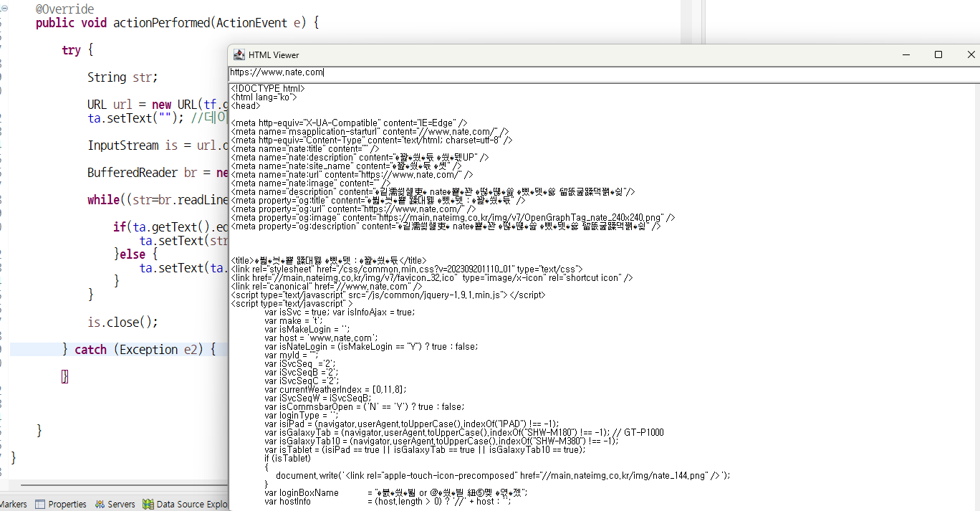Click the 'var iSvcSeqW = iSvcSeqB' line

point(319,398)
